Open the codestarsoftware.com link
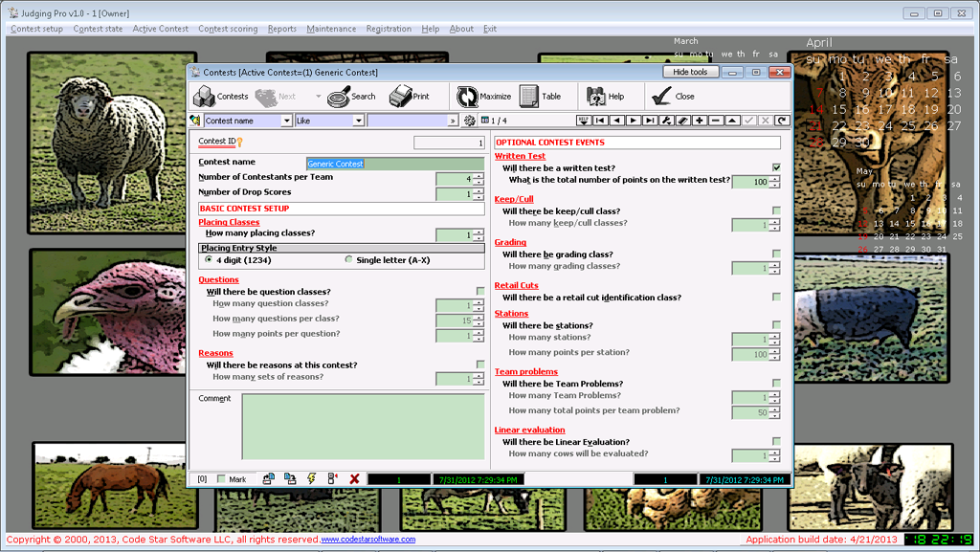 tap(368, 540)
